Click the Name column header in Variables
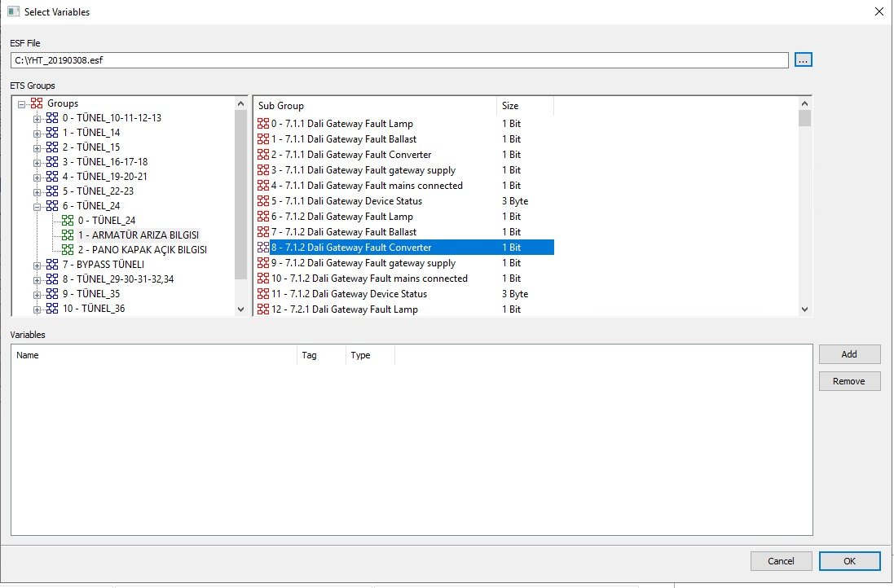Viewport: 894px width, 588px height. point(154,355)
